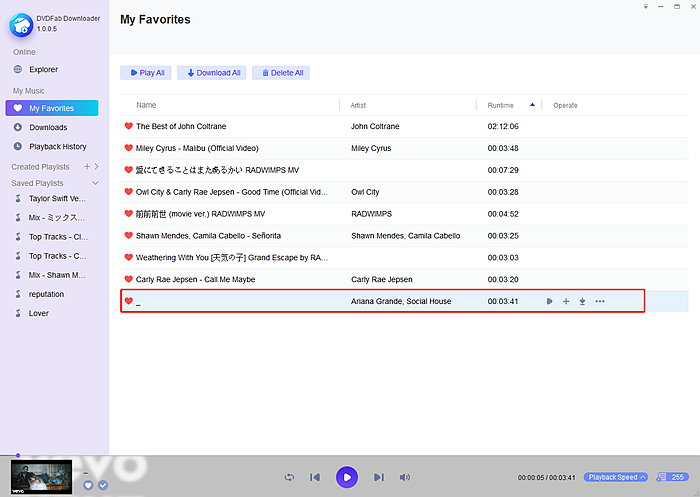Open more options for Ariana Grande row
Viewport: 700px width, 497px height.
pos(600,301)
